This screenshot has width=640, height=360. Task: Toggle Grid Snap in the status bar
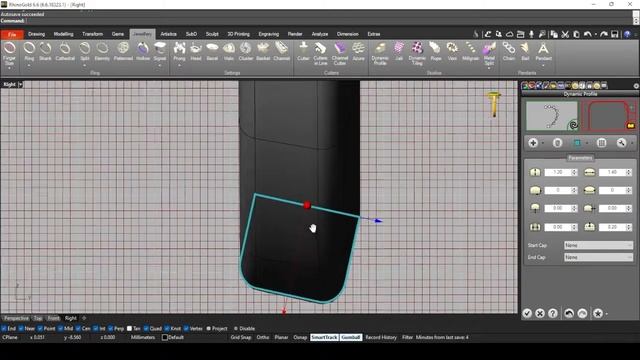(x=241, y=338)
